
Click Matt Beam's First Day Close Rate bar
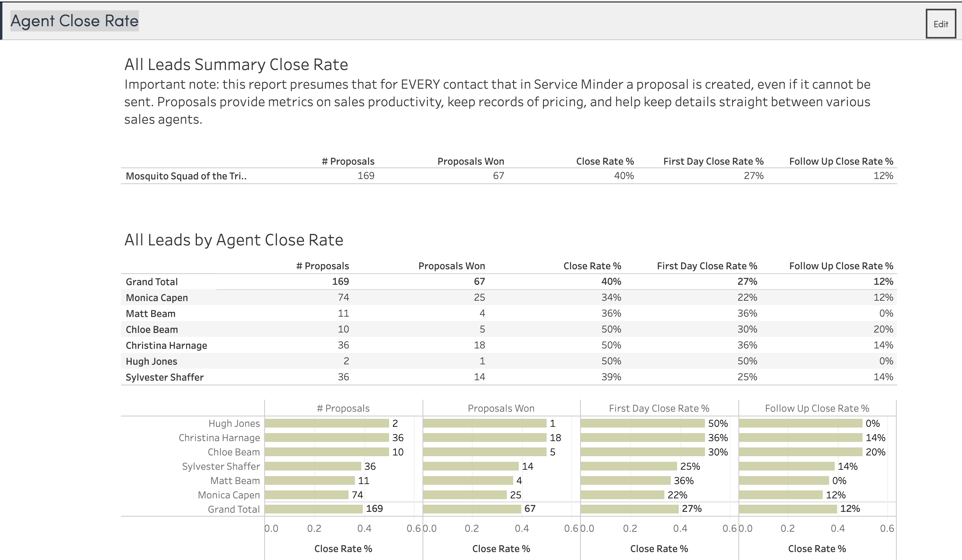(625, 480)
